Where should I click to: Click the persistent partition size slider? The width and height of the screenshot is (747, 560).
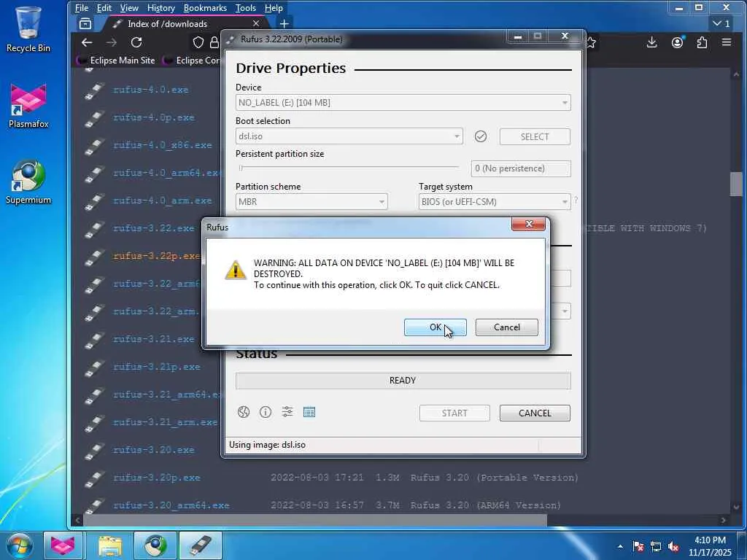349,168
